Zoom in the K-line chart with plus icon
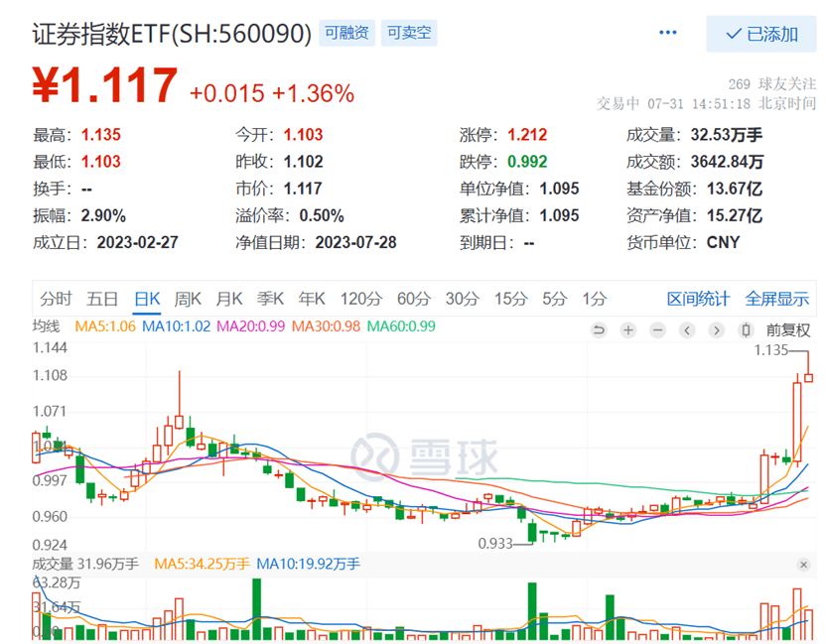Image resolution: width=825 pixels, height=644 pixels. (x=627, y=329)
